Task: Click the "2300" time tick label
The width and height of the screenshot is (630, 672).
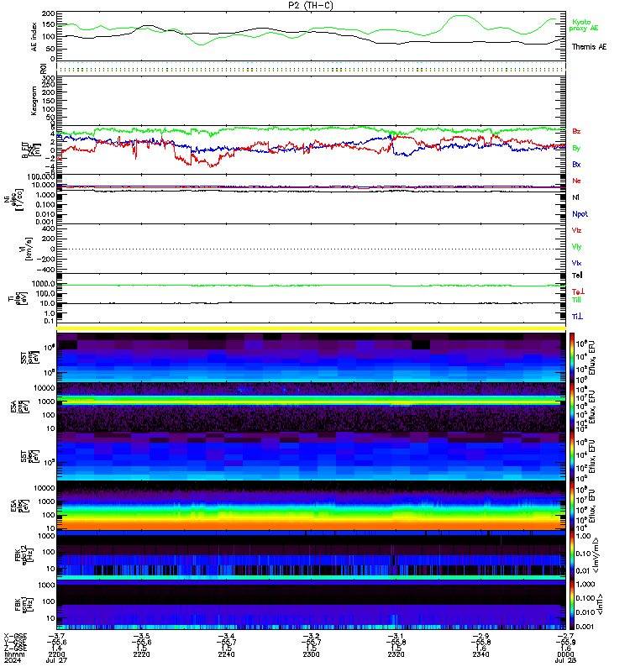Action: click(311, 654)
